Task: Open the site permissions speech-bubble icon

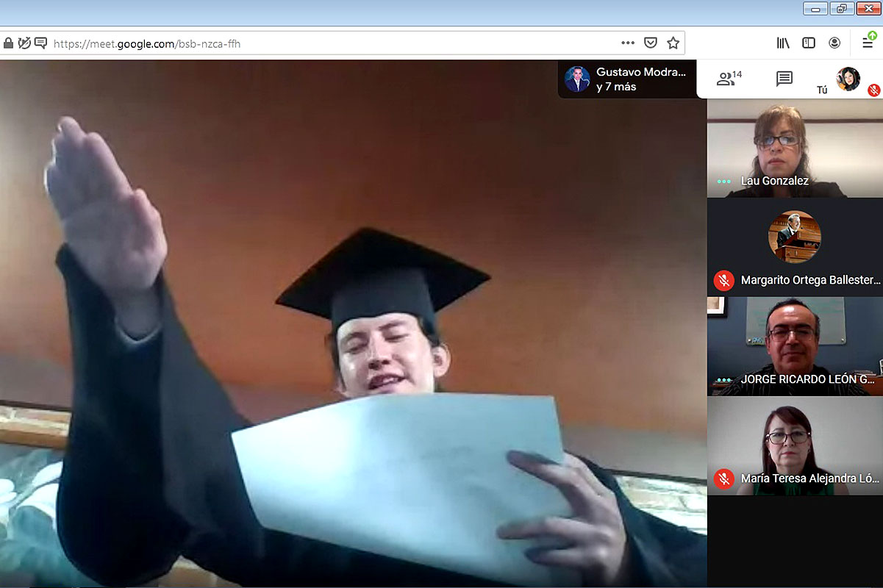Action: (41, 43)
